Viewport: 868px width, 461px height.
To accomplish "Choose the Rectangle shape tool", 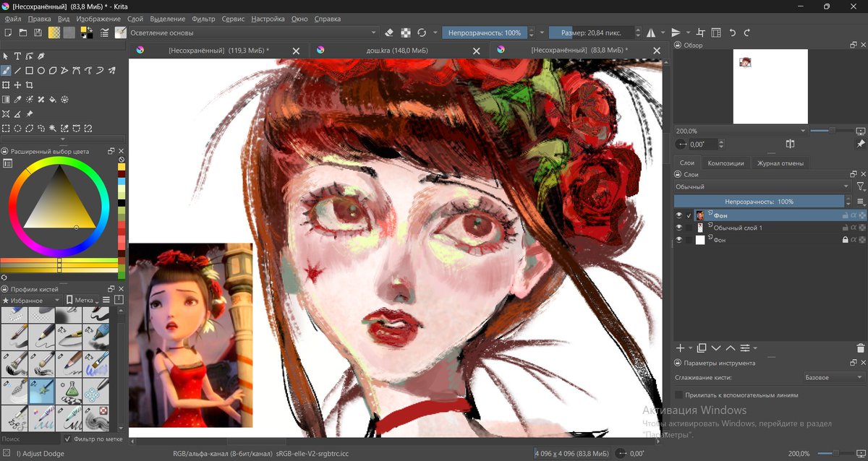I will point(30,71).
